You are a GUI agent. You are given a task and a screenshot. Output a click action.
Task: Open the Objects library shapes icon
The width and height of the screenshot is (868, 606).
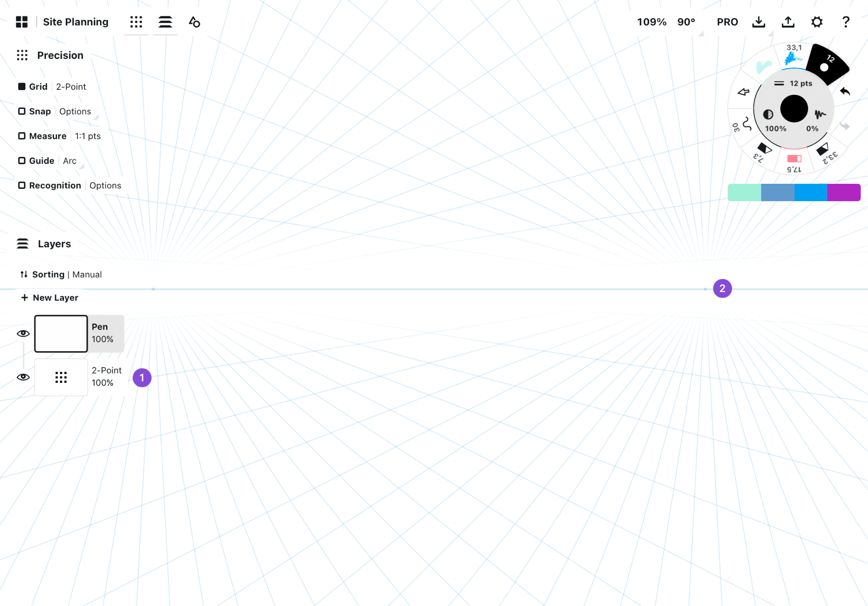[x=195, y=22]
